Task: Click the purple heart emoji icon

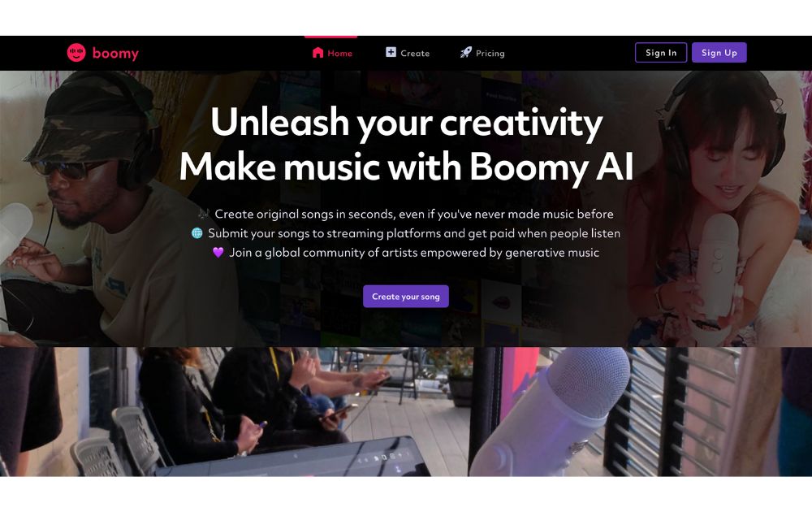Action: tap(218, 253)
